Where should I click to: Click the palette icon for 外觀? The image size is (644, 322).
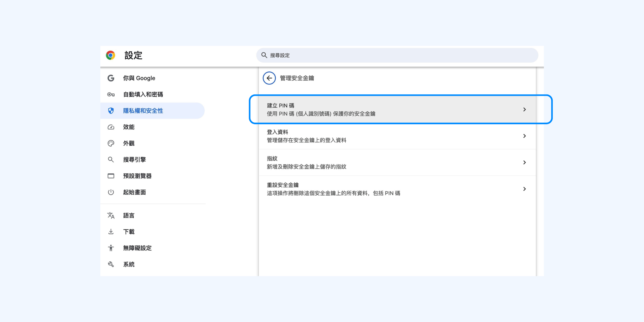111,143
